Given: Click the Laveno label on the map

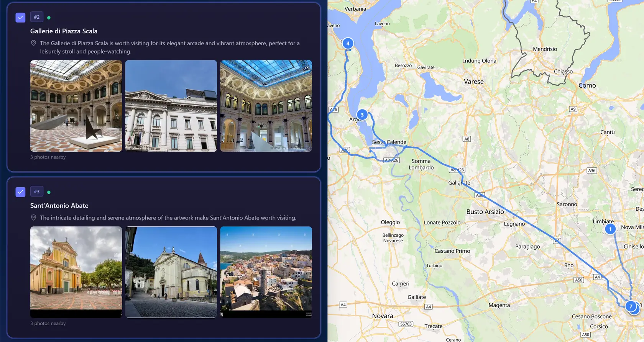Looking at the screenshot, I should [382, 24].
